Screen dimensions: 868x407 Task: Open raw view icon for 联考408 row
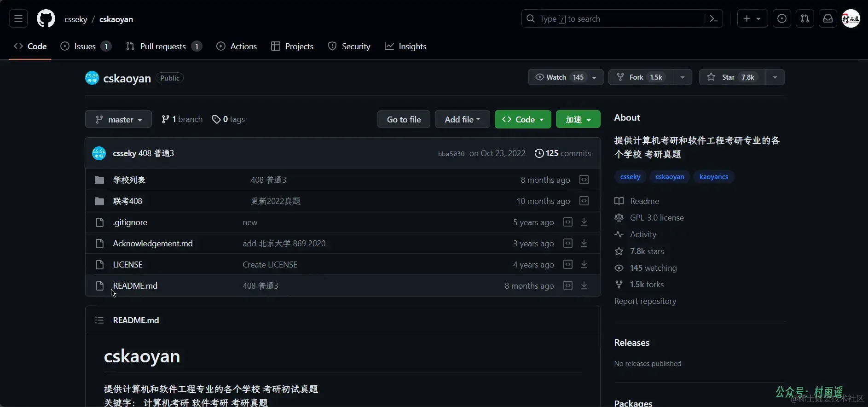[584, 201]
